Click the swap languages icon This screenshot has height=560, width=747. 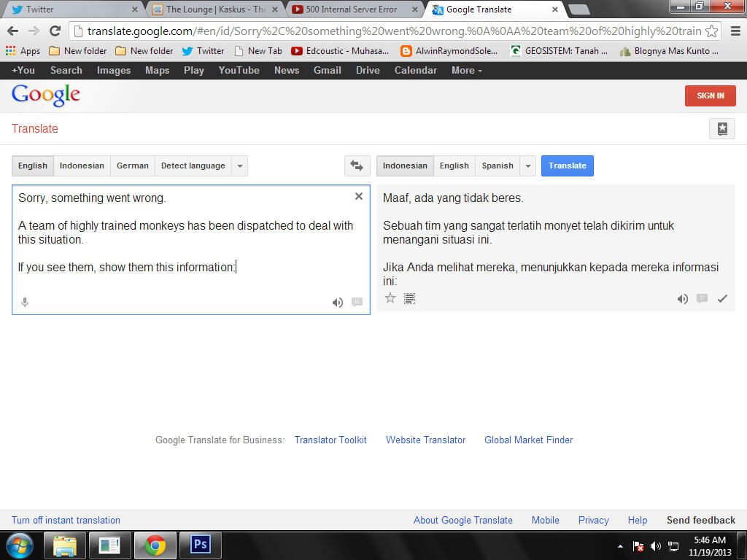[x=357, y=166]
